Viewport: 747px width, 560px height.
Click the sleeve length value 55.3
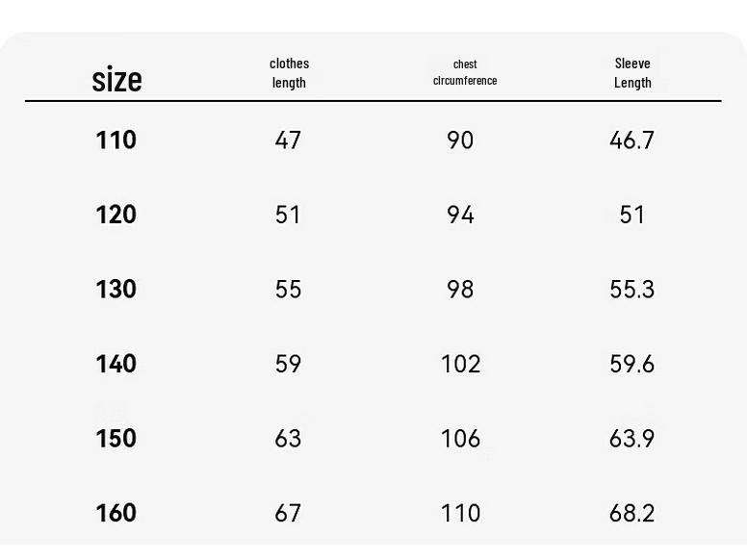[x=631, y=289]
